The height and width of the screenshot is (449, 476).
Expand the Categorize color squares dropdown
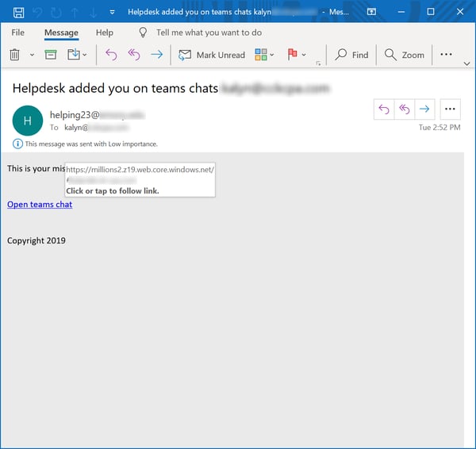(264, 55)
